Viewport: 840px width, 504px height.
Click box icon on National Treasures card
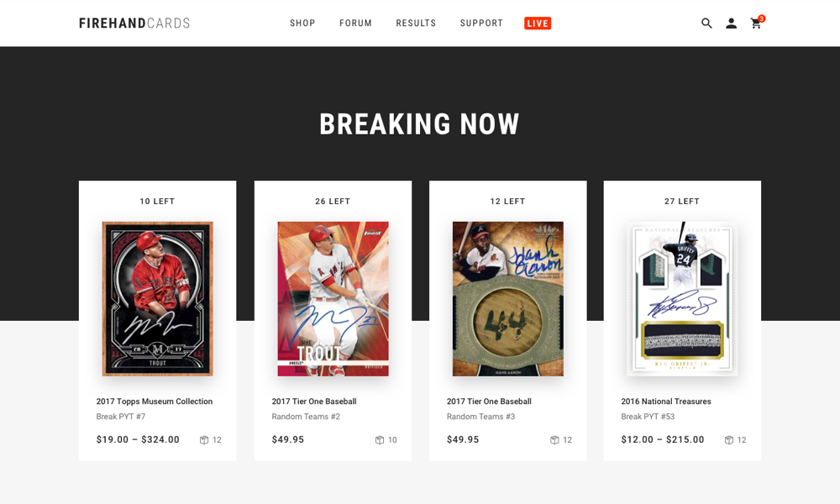pos(729,439)
